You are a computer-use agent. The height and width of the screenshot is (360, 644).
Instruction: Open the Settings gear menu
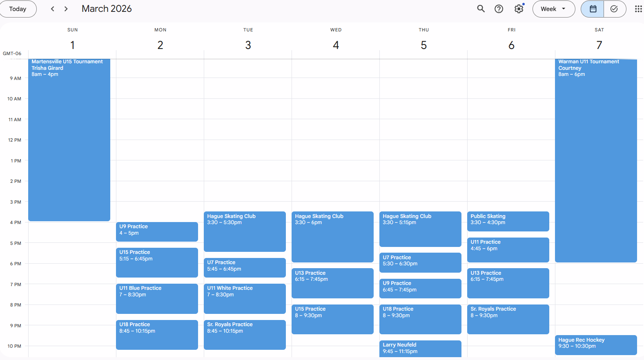pos(519,9)
